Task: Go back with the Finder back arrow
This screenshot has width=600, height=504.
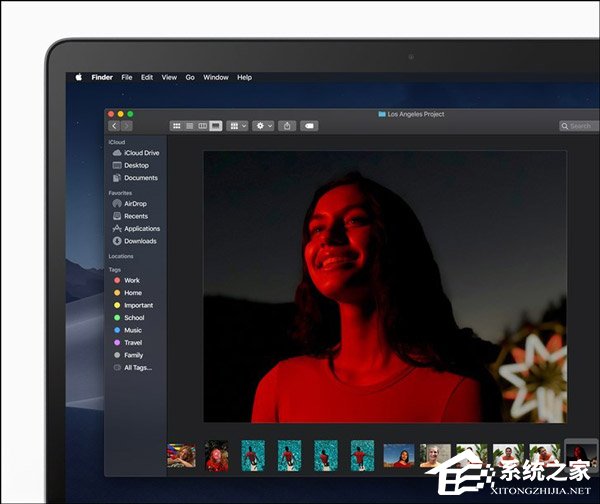Action: click(114, 126)
